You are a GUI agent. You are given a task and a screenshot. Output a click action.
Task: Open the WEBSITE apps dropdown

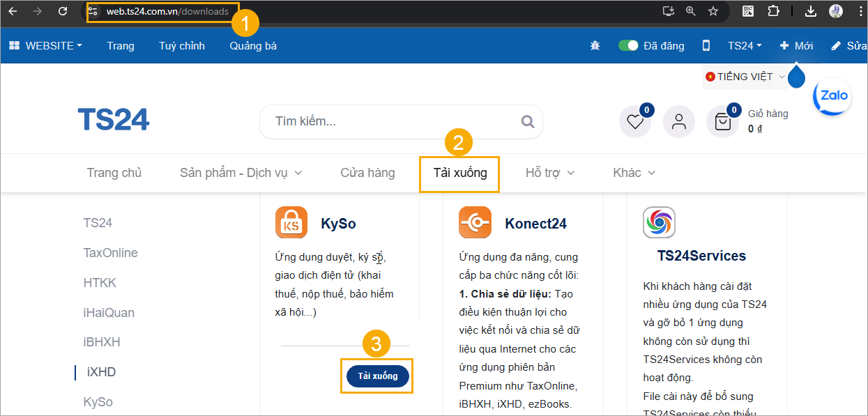[x=45, y=45]
